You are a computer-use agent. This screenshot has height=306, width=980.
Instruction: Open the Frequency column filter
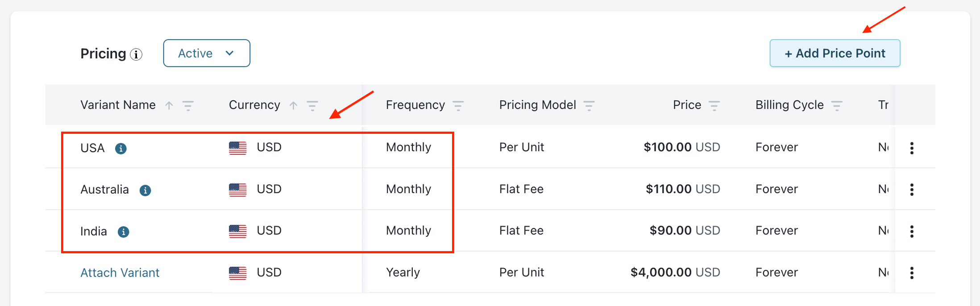tap(458, 105)
